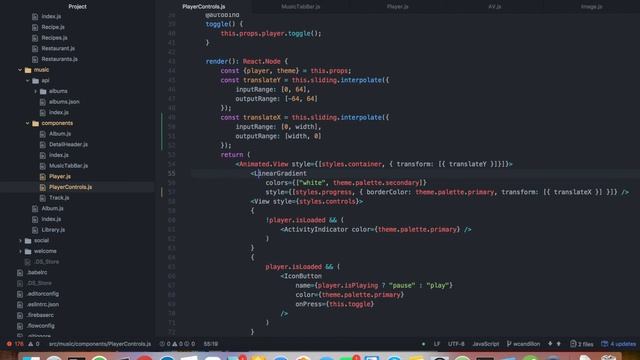This screenshot has width=640, height=360.
Task: Expand the social folder chevron
Action: pos(20,240)
